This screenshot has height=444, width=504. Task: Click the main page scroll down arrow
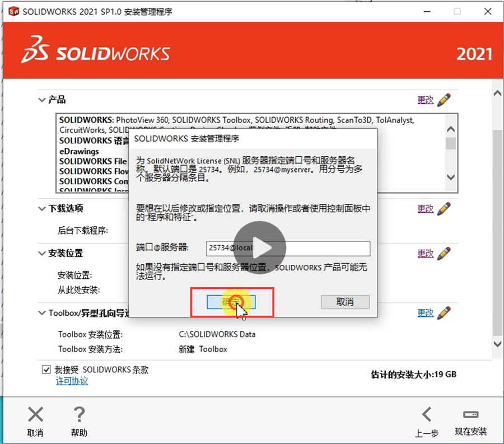coord(497,344)
